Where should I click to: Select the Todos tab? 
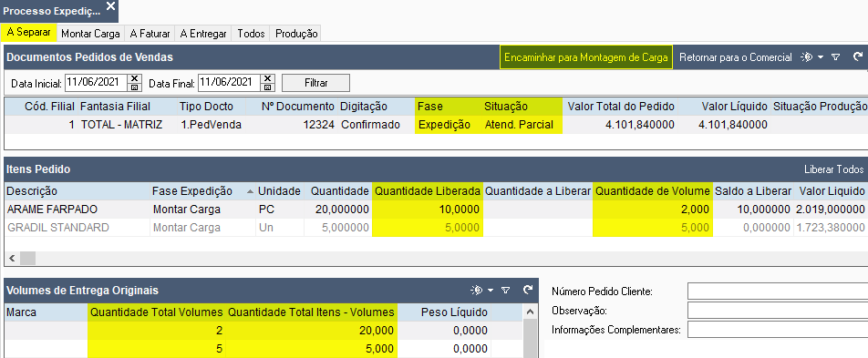click(x=251, y=33)
